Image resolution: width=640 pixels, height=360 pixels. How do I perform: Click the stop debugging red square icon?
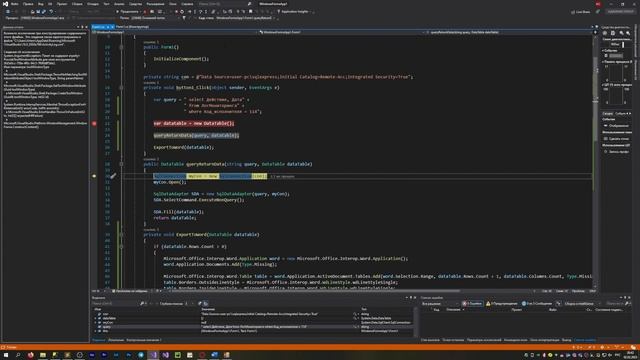(145, 11)
